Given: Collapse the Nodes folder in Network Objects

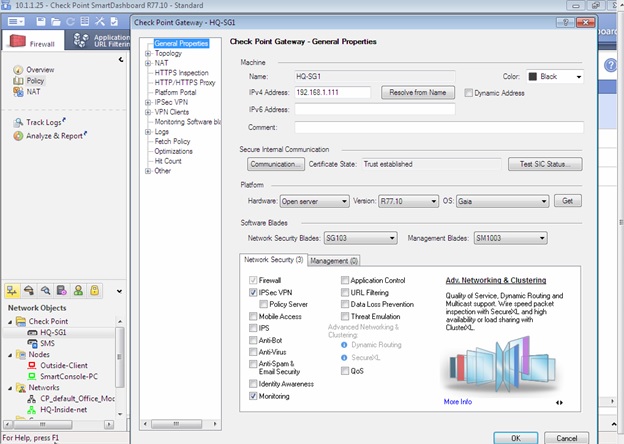Looking at the screenshot, I should pyautogui.click(x=10, y=354).
